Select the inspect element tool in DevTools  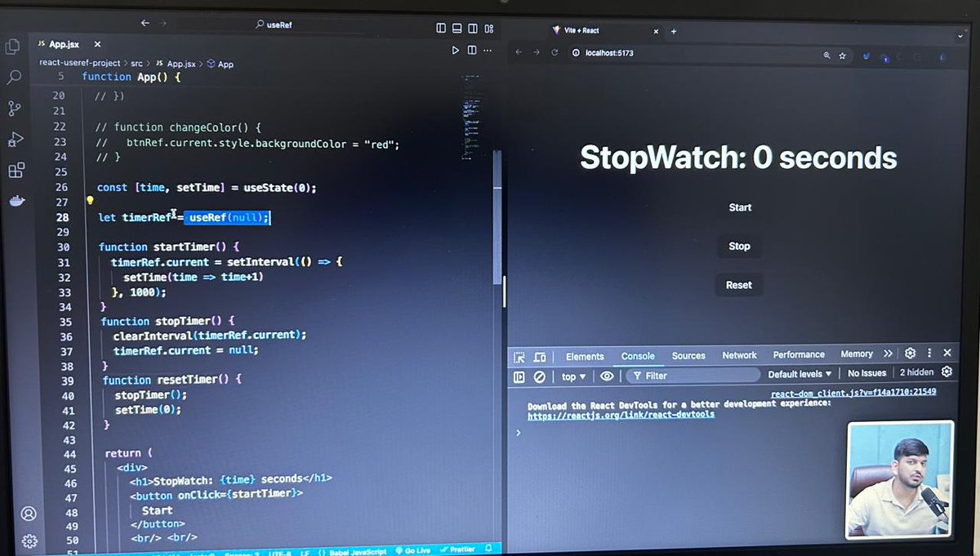[519, 357]
